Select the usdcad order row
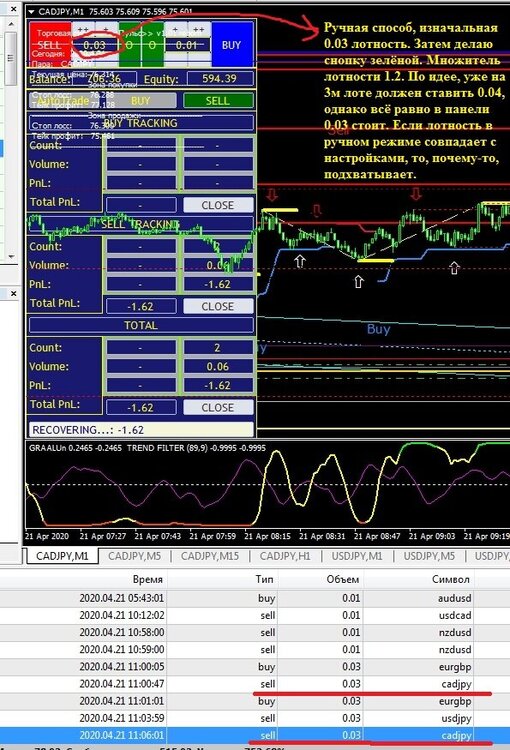The height and width of the screenshot is (750, 510). pos(255,615)
